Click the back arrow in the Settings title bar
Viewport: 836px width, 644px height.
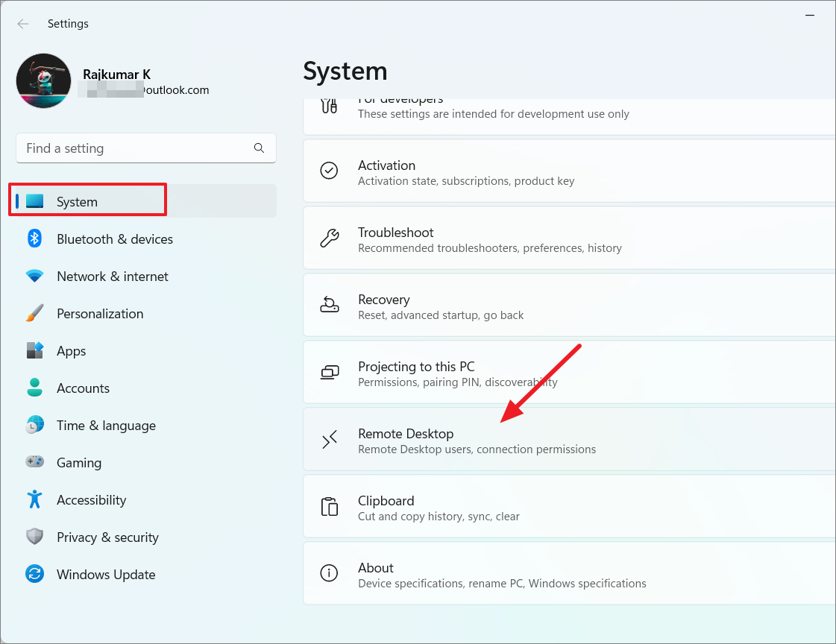pos(23,23)
